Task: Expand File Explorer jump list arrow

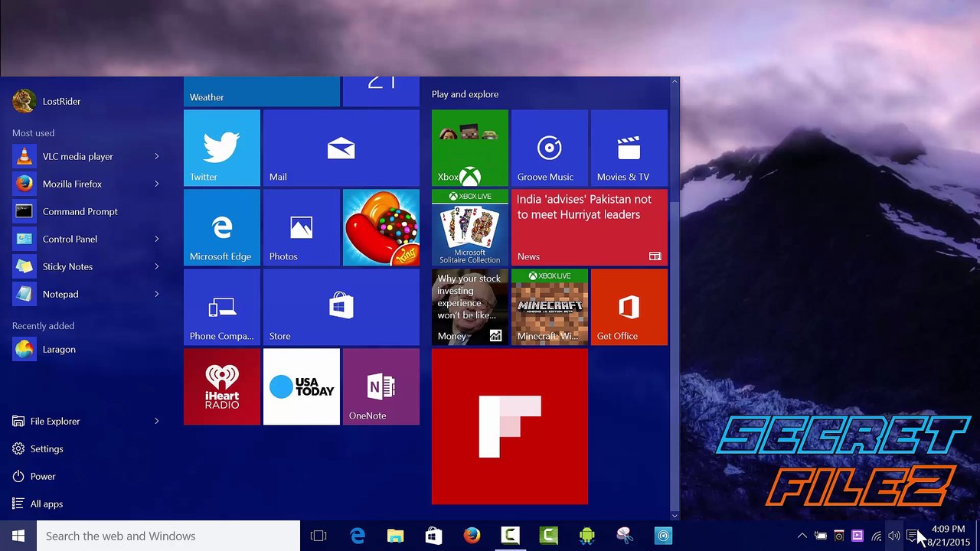Action: tap(157, 421)
